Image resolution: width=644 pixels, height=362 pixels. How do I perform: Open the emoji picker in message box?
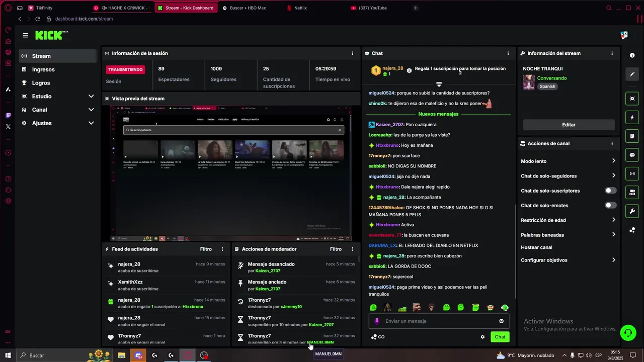point(501,321)
